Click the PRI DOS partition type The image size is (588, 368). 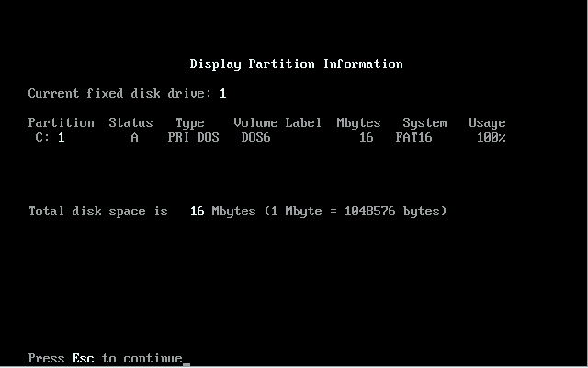tap(193, 138)
